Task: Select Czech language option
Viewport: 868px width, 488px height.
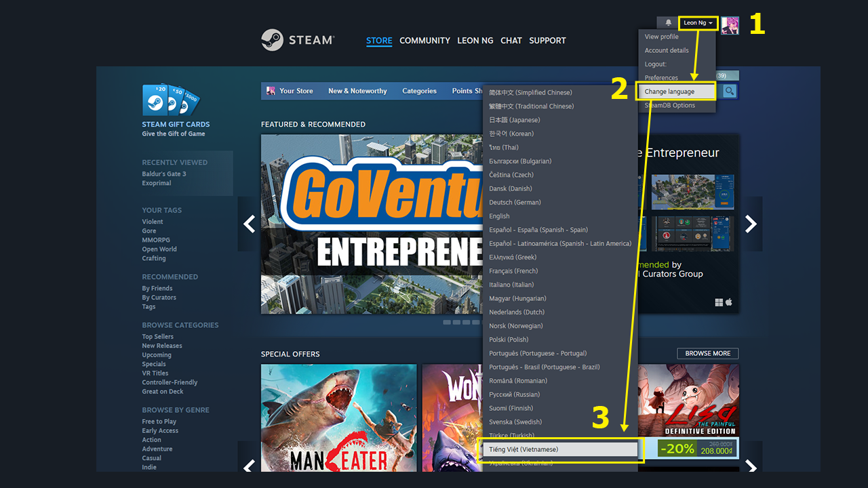Action: tap(560, 175)
